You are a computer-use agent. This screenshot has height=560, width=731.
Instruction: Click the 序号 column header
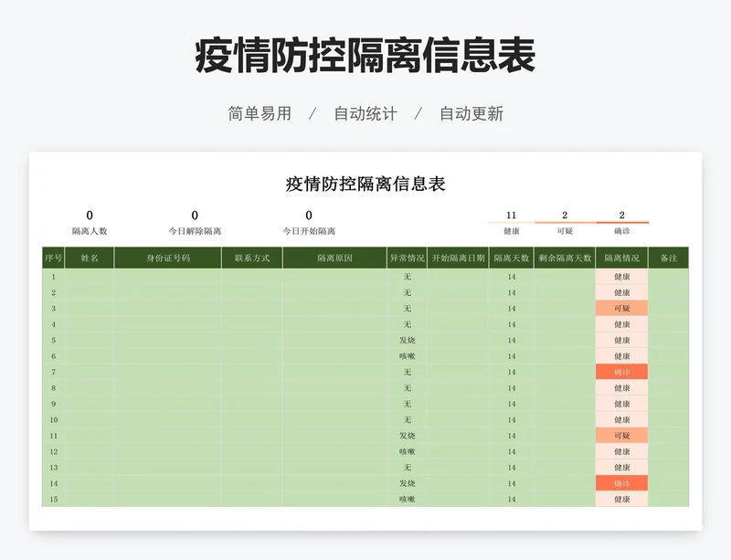click(53, 258)
